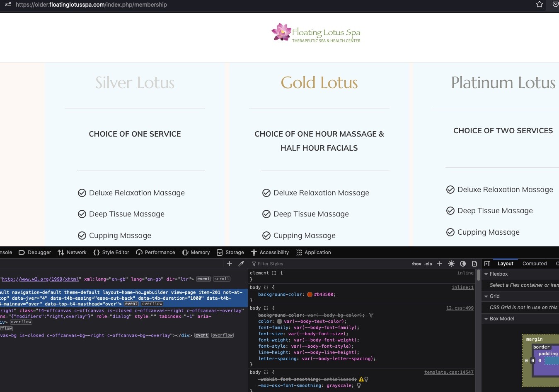
Task: Toggle light color scheme simulation sun icon
Action: coord(451,264)
